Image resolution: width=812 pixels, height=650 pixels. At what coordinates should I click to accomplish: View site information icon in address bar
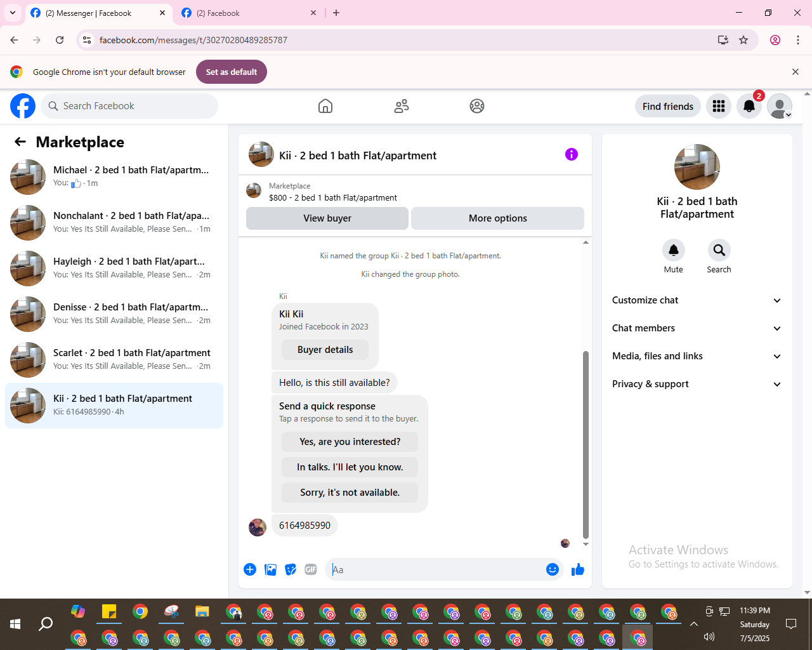click(88, 40)
